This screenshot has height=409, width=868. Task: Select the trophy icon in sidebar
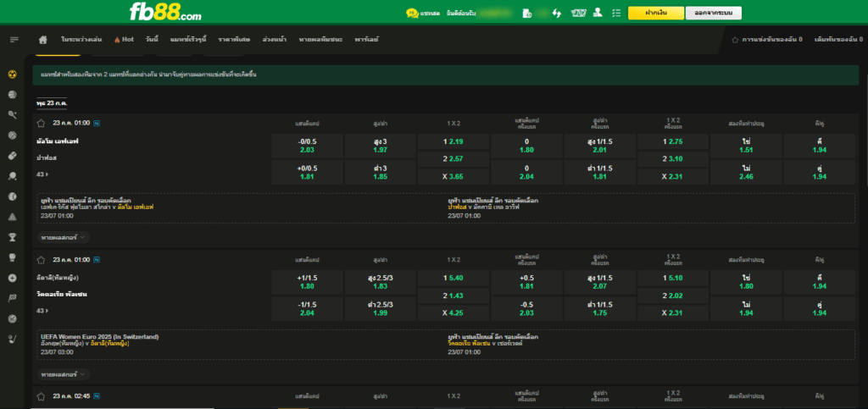click(x=12, y=237)
